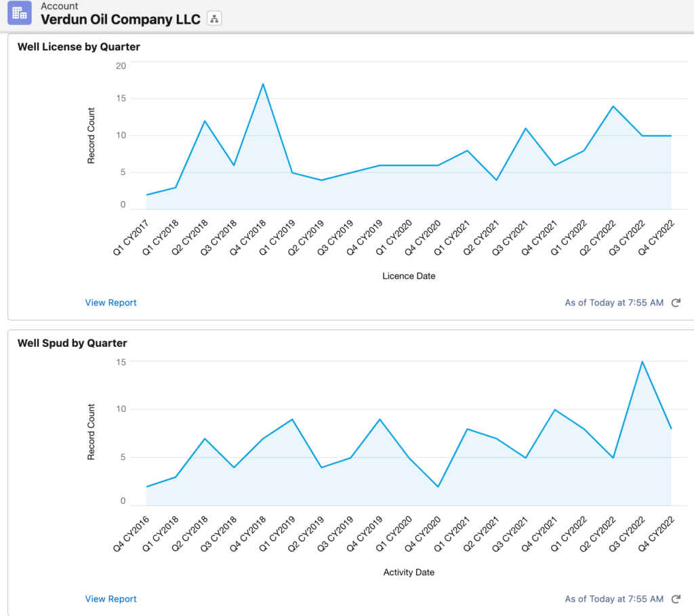This screenshot has width=694, height=616.
Task: Select the Well License by Quarter title
Action: 79,47
